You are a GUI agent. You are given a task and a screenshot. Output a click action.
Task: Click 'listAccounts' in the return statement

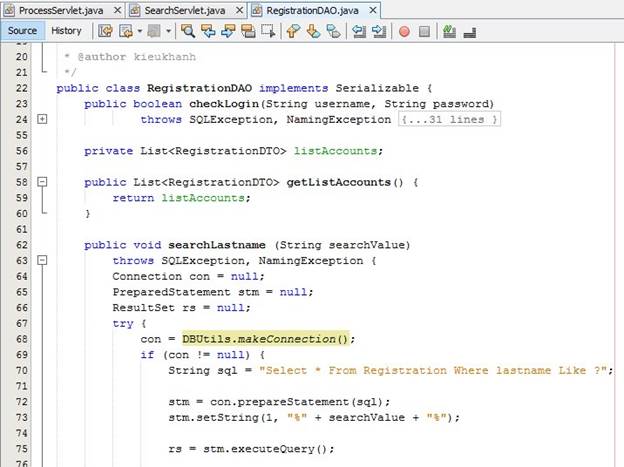pos(203,198)
